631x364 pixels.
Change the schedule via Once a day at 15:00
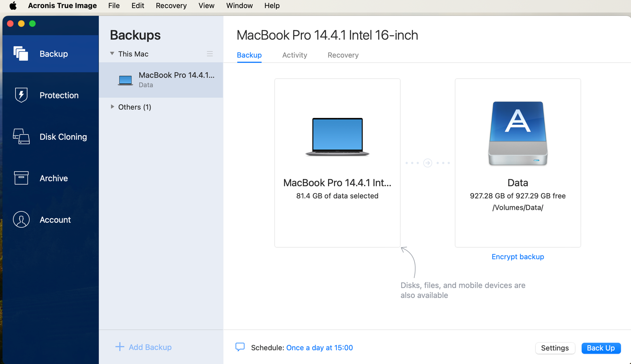pyautogui.click(x=319, y=347)
